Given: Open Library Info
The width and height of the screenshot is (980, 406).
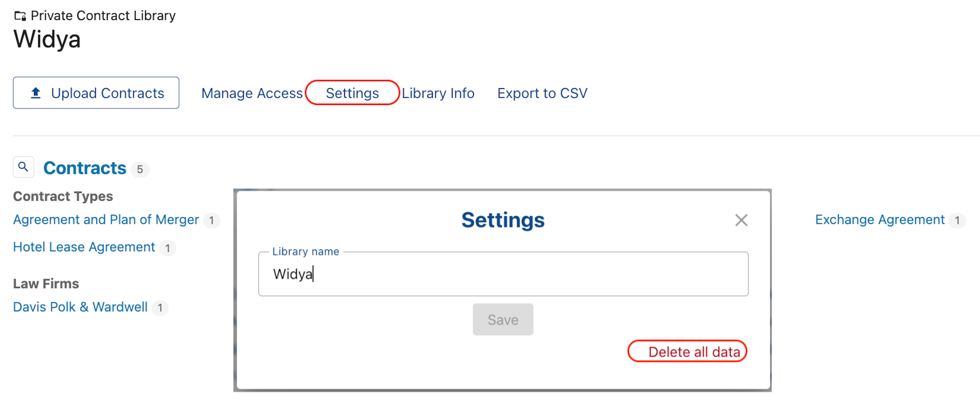Looking at the screenshot, I should (438, 93).
